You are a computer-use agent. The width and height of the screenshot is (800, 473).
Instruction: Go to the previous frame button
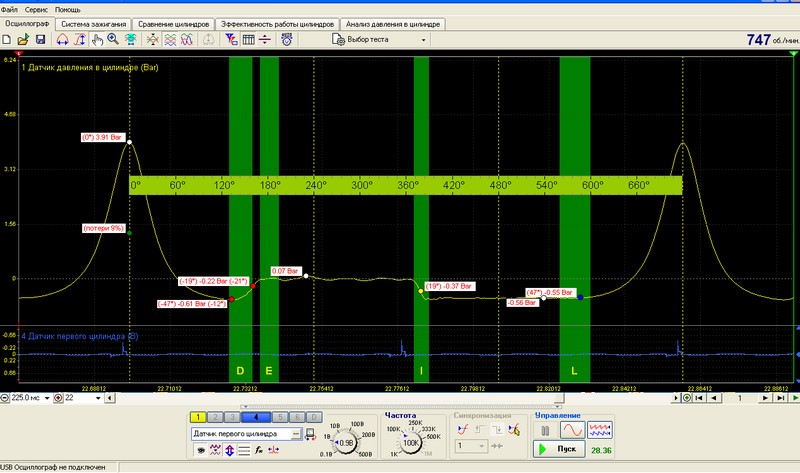coord(714,398)
